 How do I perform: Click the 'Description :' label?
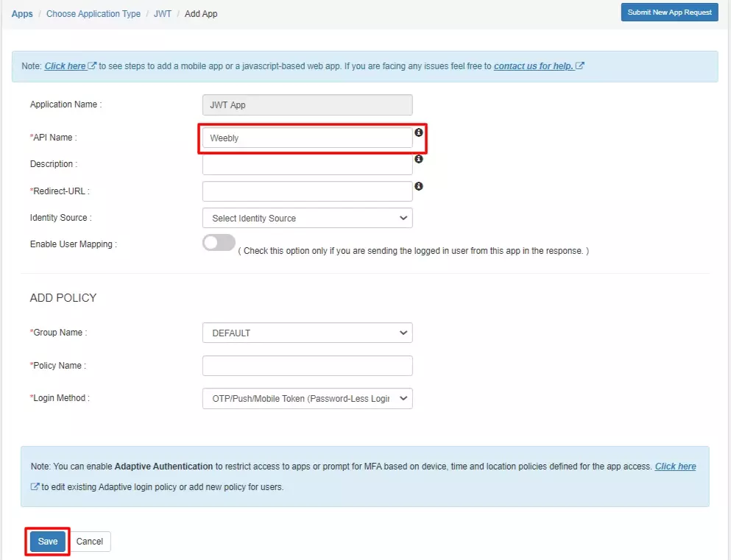54,164
